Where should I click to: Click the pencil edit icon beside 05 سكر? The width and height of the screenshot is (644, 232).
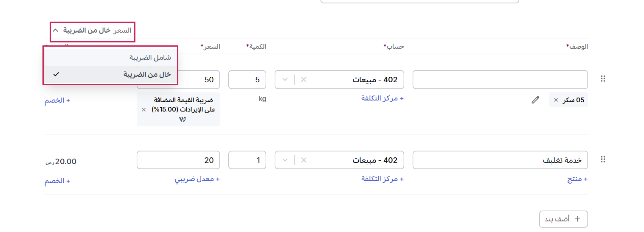coord(535,100)
